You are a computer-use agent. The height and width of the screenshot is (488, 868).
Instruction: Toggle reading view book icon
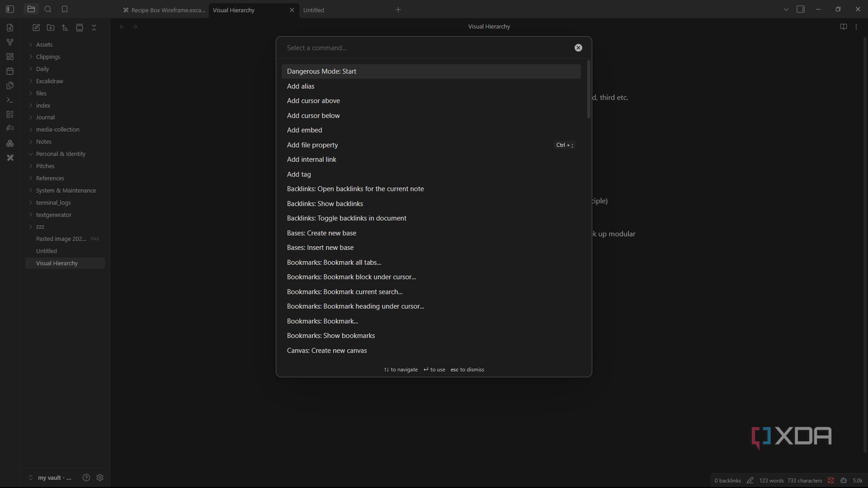[844, 27]
